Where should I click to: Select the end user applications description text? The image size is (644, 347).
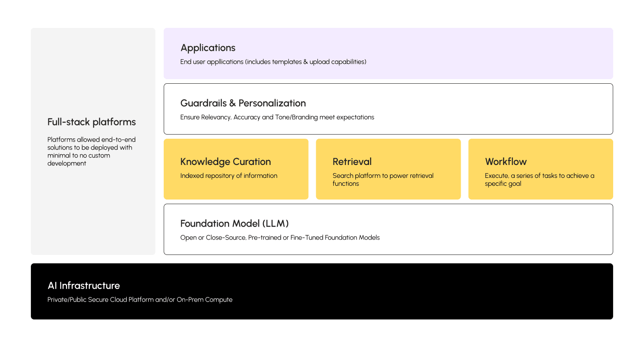pos(273,62)
